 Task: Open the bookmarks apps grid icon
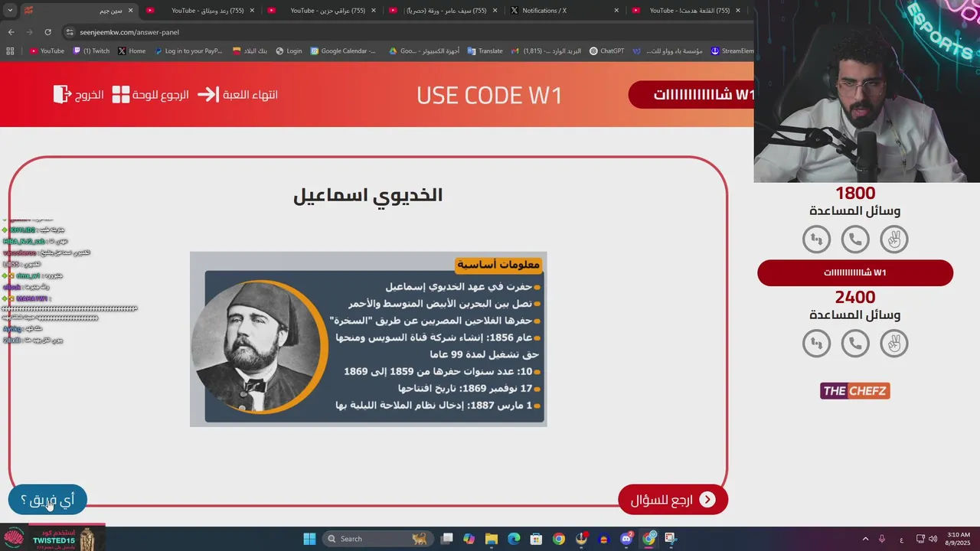click(x=10, y=51)
